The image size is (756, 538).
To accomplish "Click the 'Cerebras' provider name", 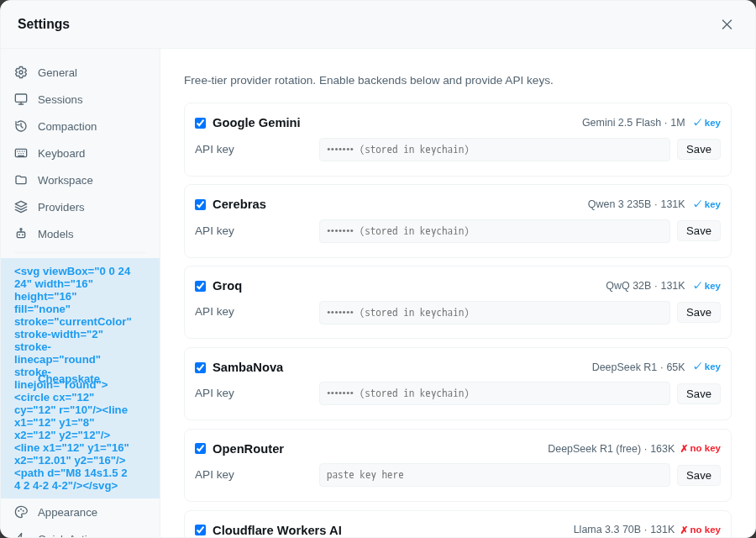I will [239, 204].
